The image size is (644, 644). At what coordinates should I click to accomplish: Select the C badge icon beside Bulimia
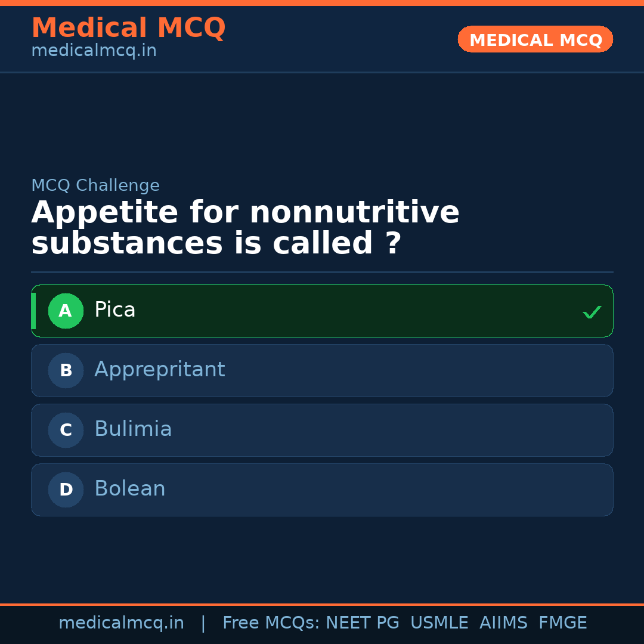coord(66,430)
